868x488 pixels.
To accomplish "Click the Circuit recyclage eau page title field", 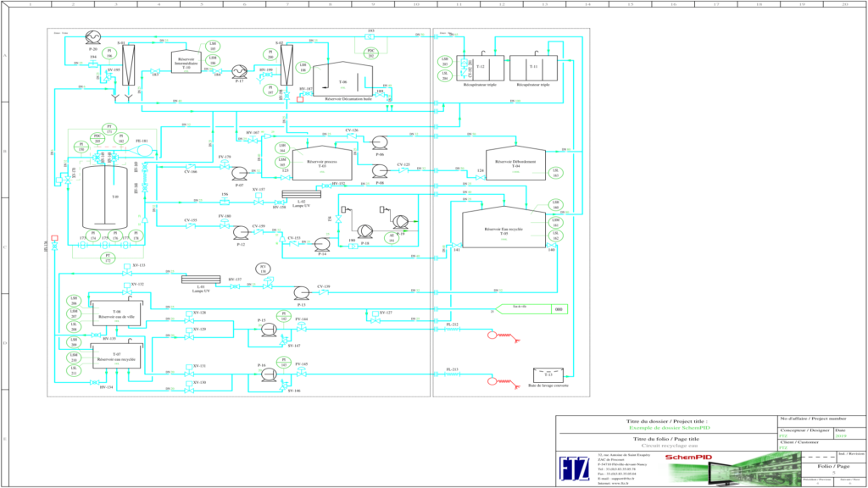I will pyautogui.click(x=670, y=445).
